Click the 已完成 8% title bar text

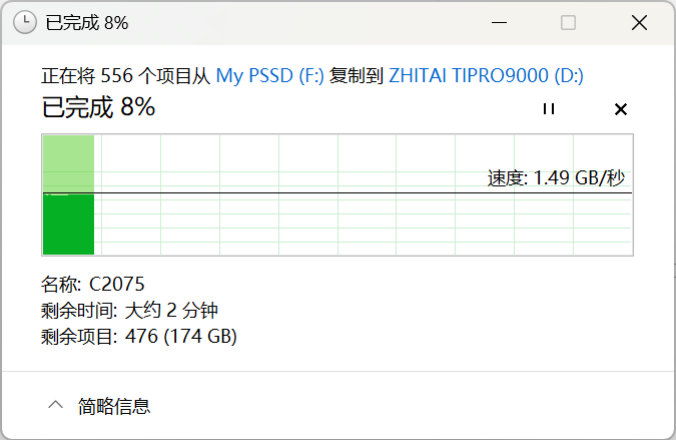pos(87,22)
